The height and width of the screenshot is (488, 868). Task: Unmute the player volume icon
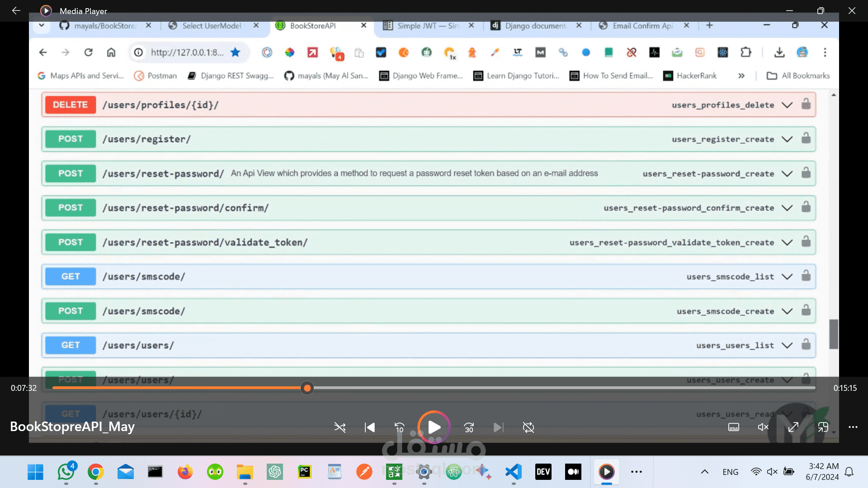(763, 427)
